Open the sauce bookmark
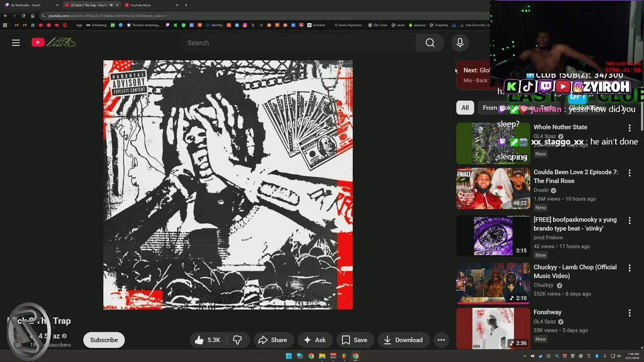 point(398,25)
